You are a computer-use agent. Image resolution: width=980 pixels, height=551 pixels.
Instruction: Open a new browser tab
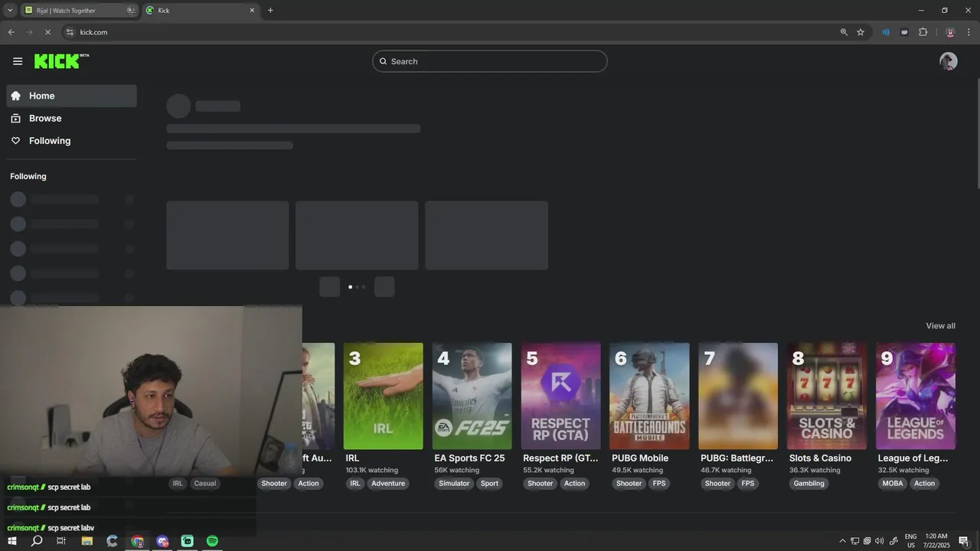270,10
